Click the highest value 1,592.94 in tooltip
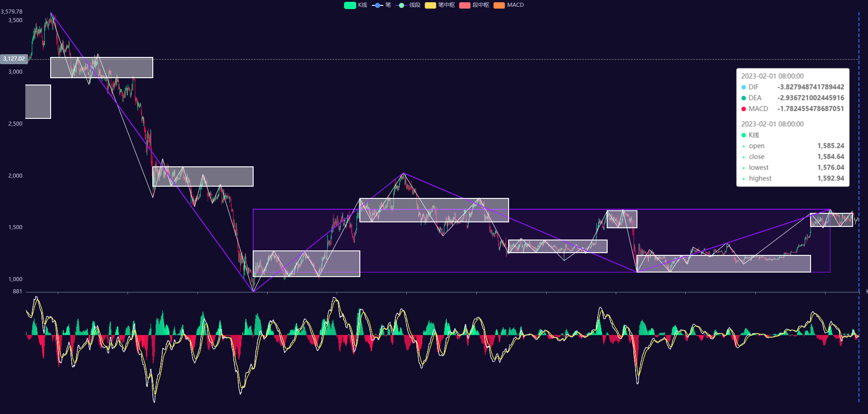868x414 pixels. (x=830, y=178)
